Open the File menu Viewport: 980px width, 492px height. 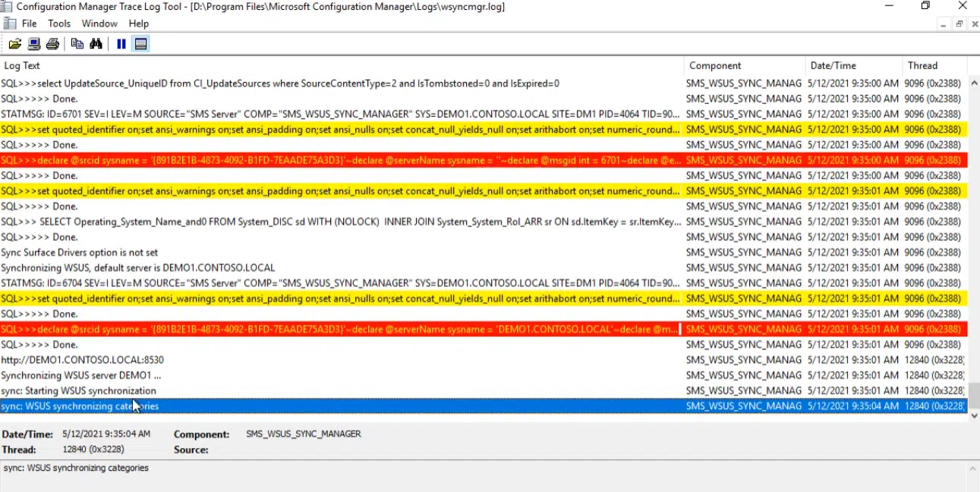point(29,24)
